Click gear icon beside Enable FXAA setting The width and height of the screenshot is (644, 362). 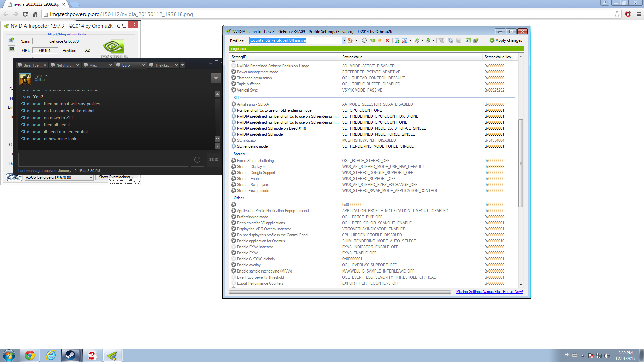(x=234, y=253)
